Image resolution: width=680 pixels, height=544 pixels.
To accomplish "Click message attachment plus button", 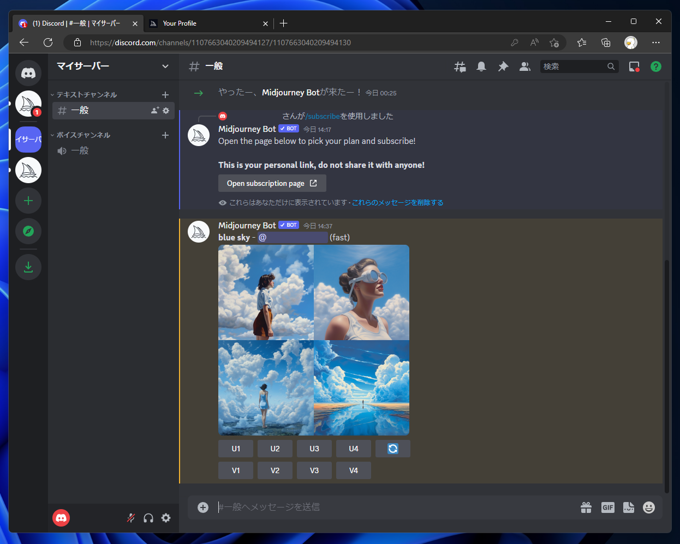I will click(203, 507).
